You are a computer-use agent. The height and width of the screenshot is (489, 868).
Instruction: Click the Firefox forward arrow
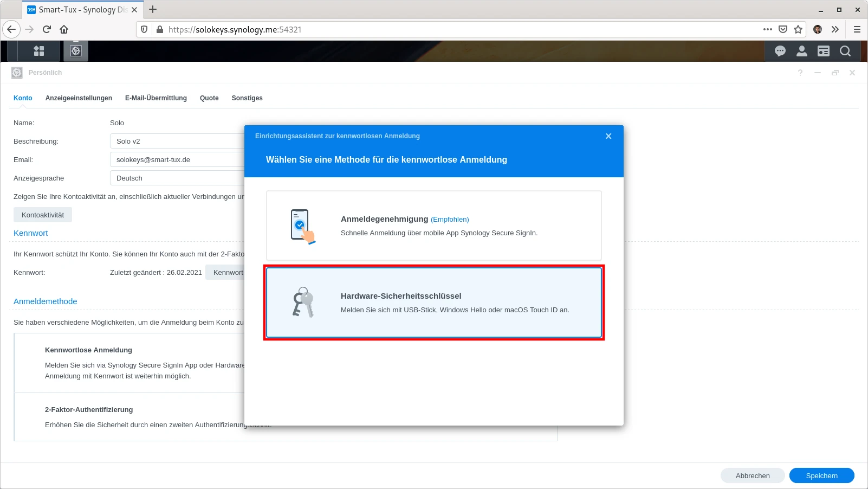coord(29,29)
